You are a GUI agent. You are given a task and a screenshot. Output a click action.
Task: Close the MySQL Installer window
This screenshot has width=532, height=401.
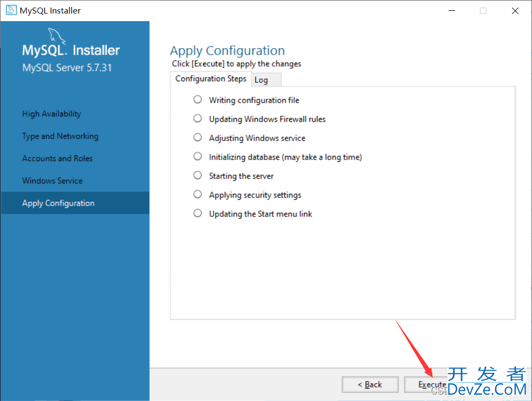(515, 10)
